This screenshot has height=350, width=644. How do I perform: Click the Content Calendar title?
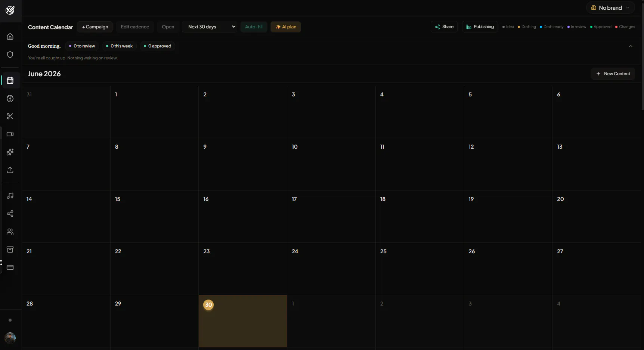click(x=50, y=27)
